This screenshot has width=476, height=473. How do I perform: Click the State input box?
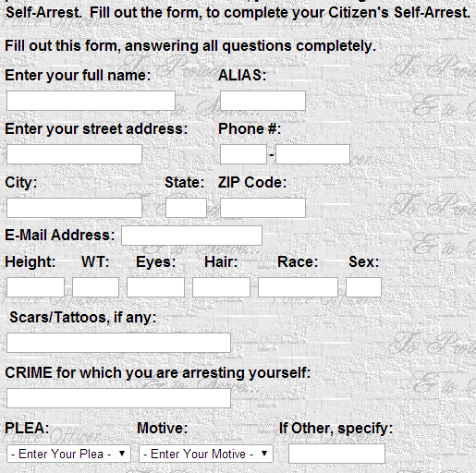point(186,208)
